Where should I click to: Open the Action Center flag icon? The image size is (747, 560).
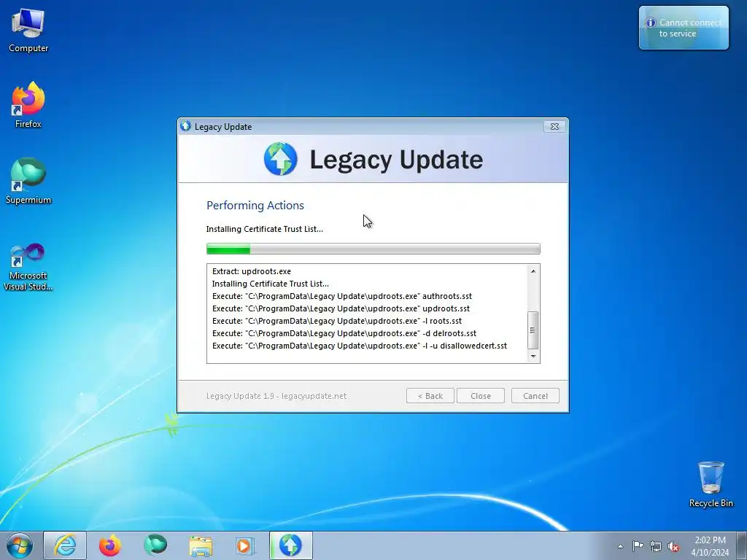pyautogui.click(x=638, y=546)
